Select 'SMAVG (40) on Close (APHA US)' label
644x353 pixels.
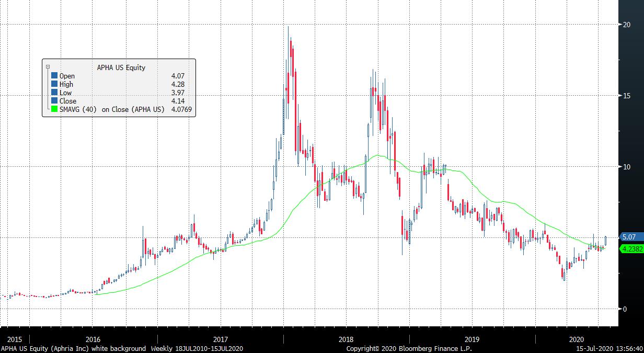pyautogui.click(x=112, y=109)
